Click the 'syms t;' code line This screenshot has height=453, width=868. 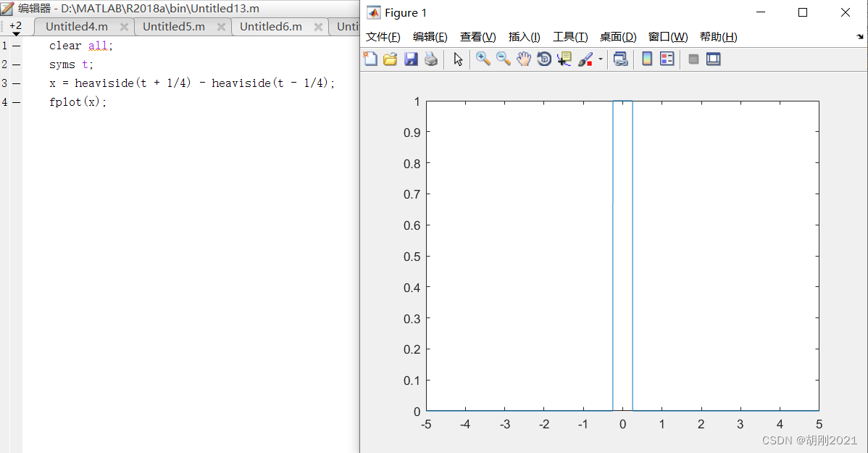pos(72,65)
